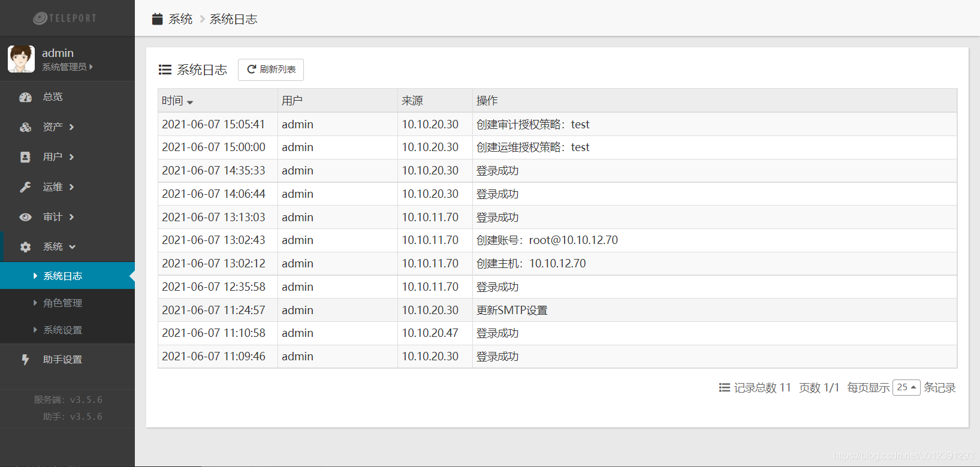The height and width of the screenshot is (467, 980).
Task: Click the admin avatar picture
Action: [x=22, y=59]
